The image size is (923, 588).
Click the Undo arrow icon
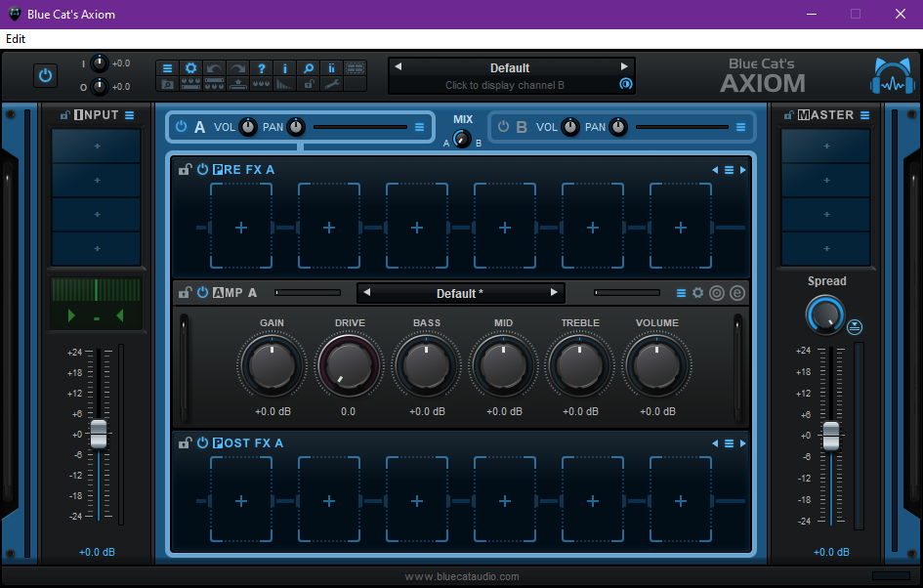[214, 68]
